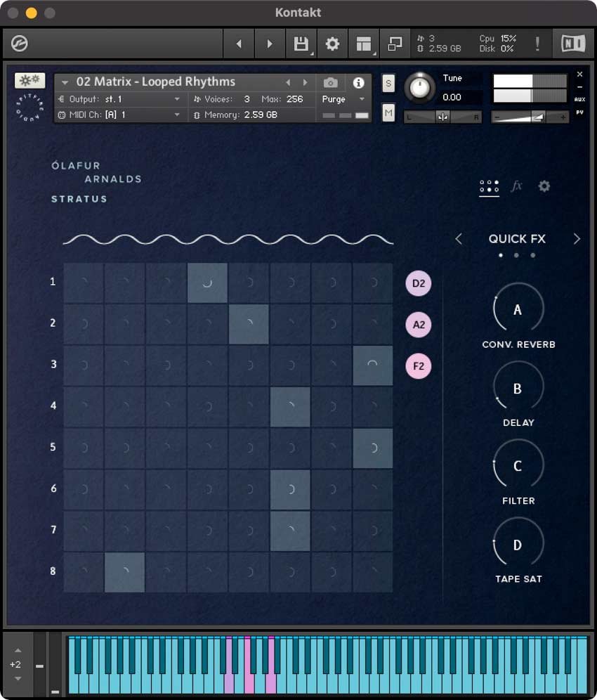Go to previous Quick FX page
The height and width of the screenshot is (700, 597).
tap(458, 239)
